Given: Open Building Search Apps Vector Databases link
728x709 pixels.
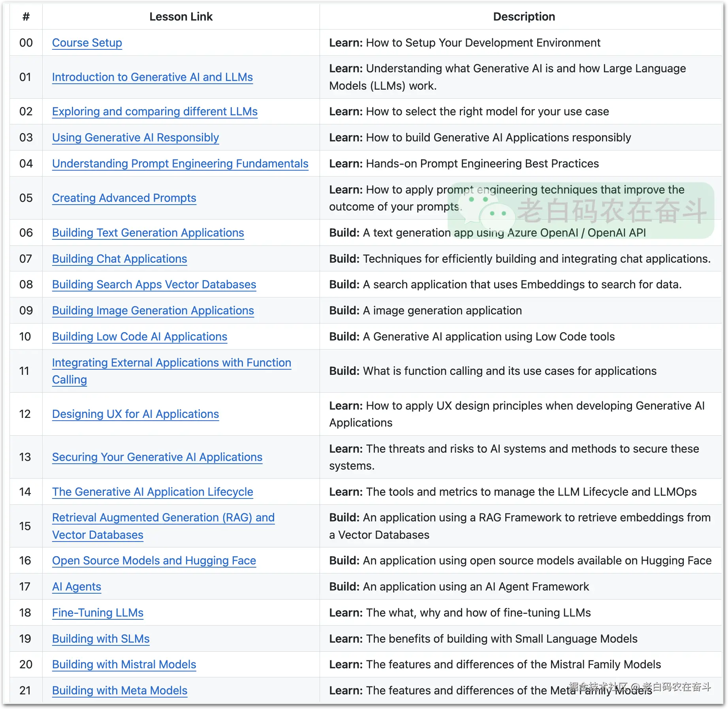Looking at the screenshot, I should click(x=154, y=284).
